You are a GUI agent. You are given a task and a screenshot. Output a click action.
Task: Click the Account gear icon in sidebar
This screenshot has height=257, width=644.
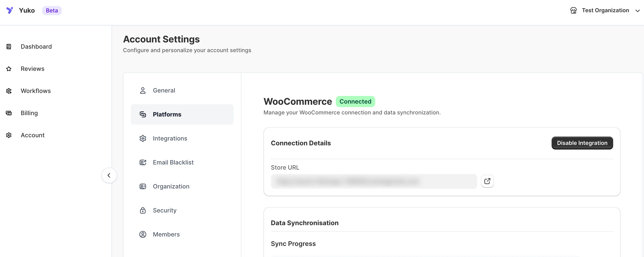[x=9, y=135]
